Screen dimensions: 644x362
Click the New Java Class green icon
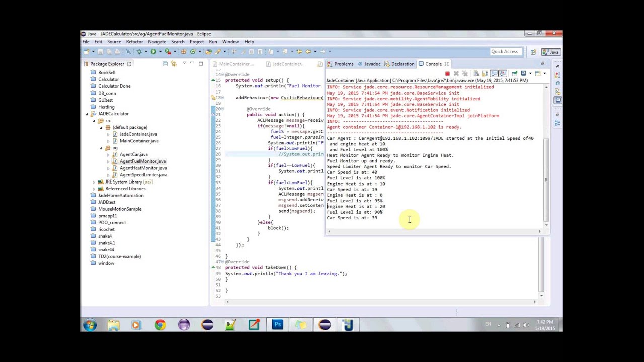click(x=193, y=51)
